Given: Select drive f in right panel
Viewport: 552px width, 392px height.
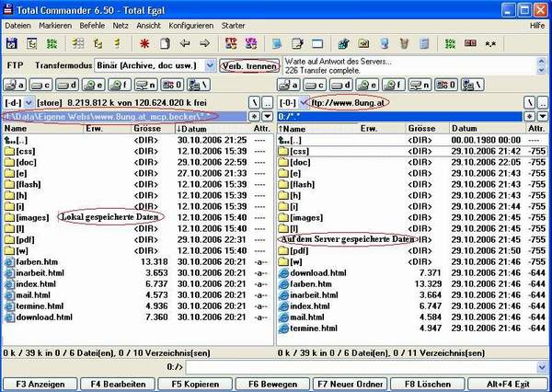Looking at the screenshot, I should [x=393, y=85].
